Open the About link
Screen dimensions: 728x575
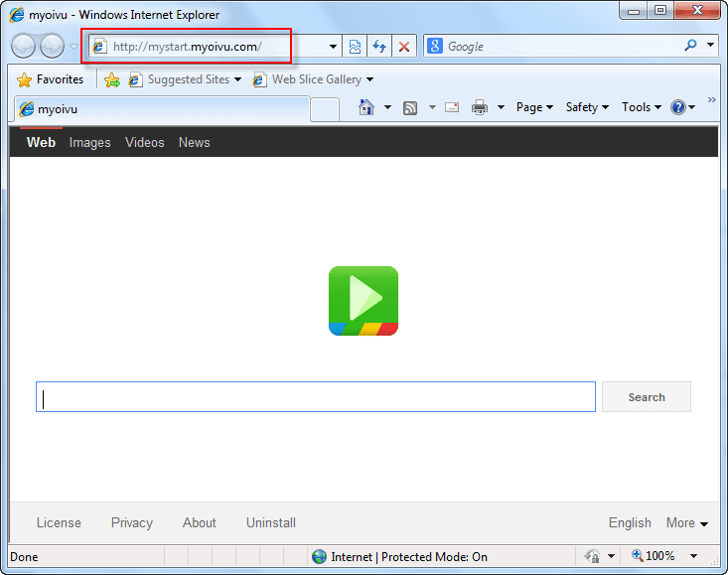(x=200, y=522)
